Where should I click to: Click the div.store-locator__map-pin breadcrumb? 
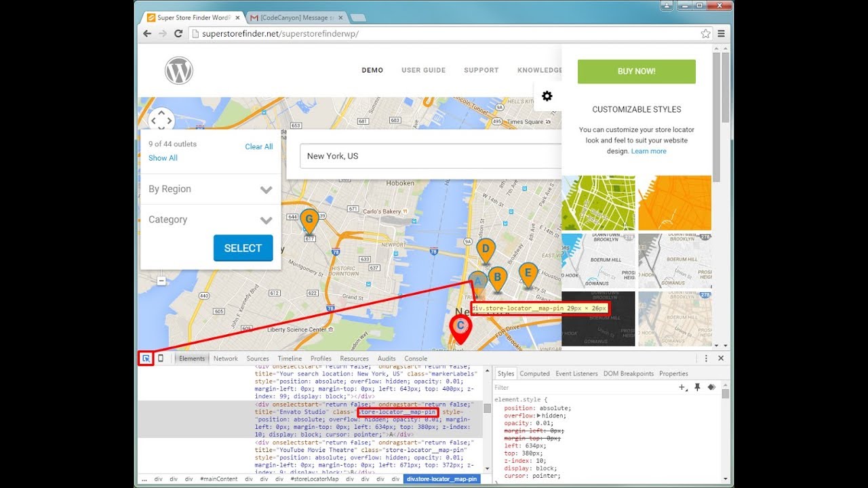[441, 479]
